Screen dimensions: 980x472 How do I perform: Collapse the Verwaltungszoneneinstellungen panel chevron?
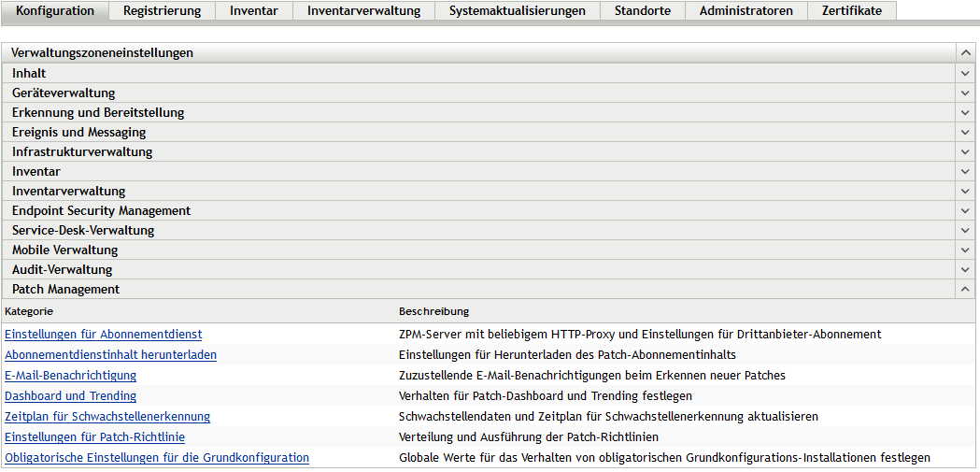(x=965, y=53)
